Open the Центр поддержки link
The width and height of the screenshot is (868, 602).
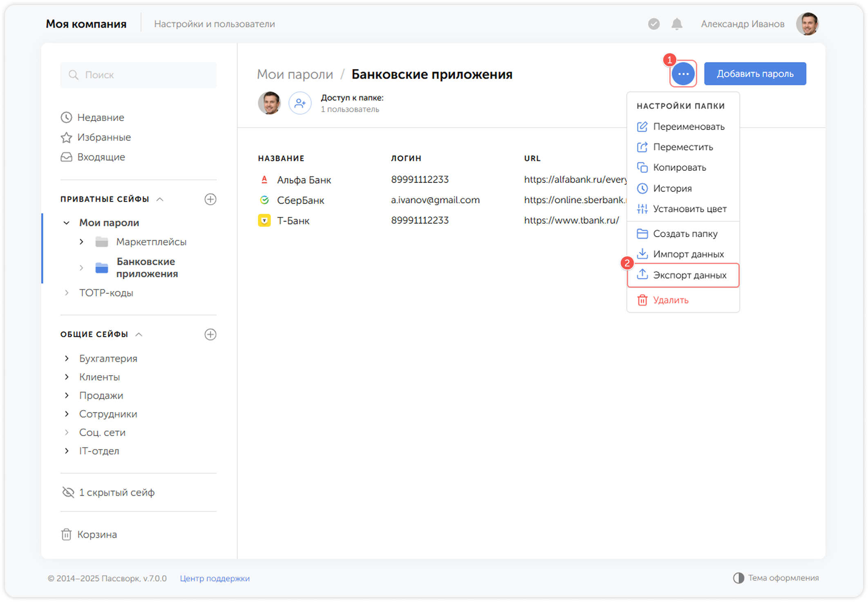pyautogui.click(x=215, y=578)
